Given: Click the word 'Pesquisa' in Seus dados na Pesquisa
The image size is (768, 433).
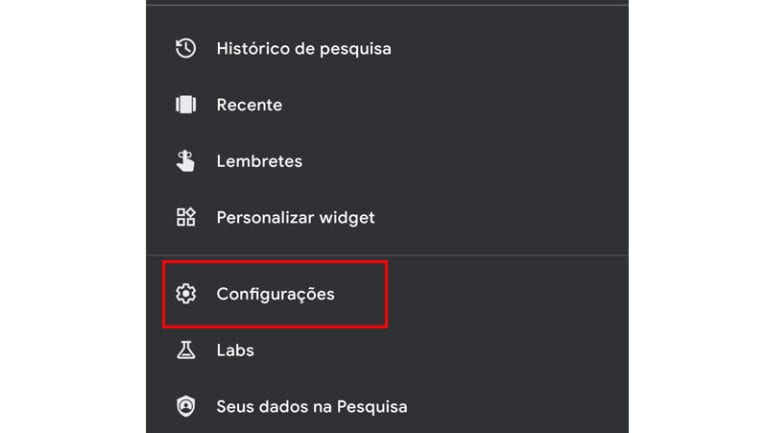Looking at the screenshot, I should [x=370, y=406].
